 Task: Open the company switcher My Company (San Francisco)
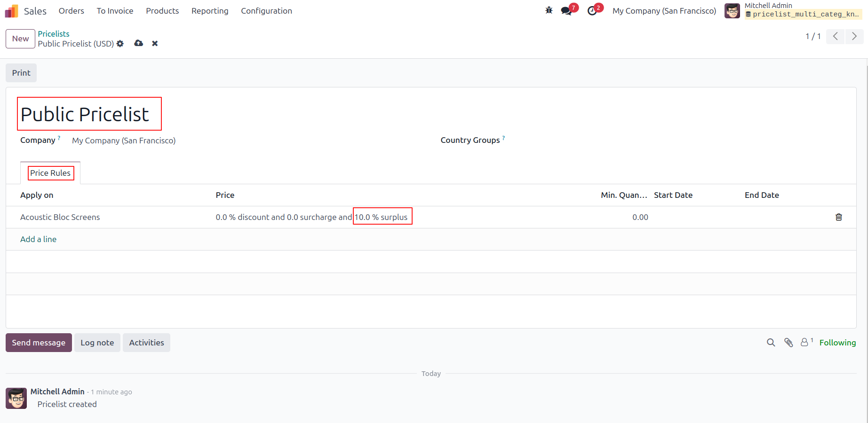click(664, 11)
